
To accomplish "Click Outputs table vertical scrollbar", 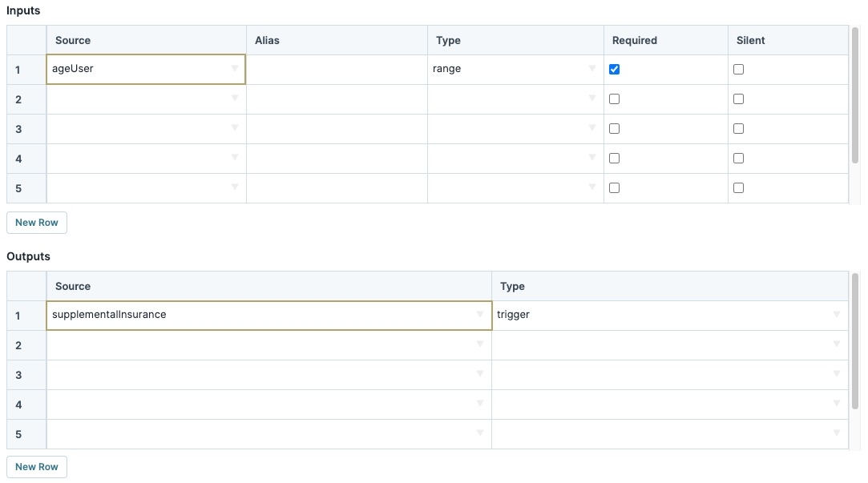I will click(854, 340).
